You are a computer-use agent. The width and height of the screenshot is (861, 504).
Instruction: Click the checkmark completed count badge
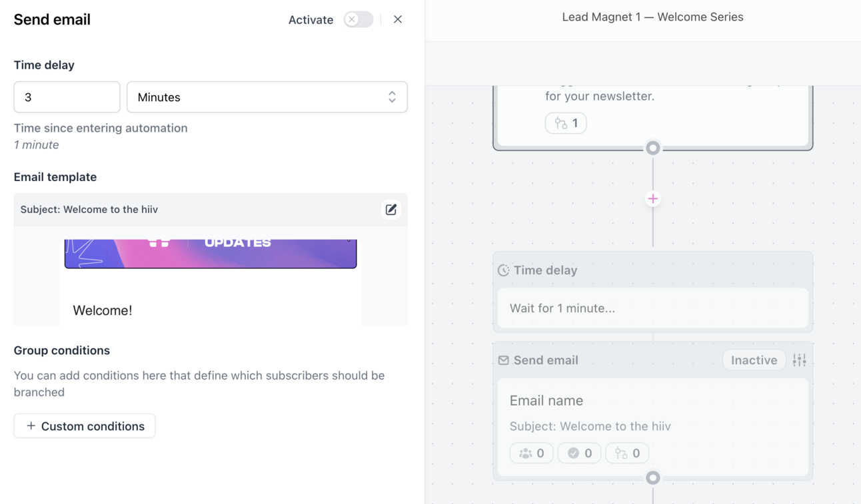pos(580,453)
